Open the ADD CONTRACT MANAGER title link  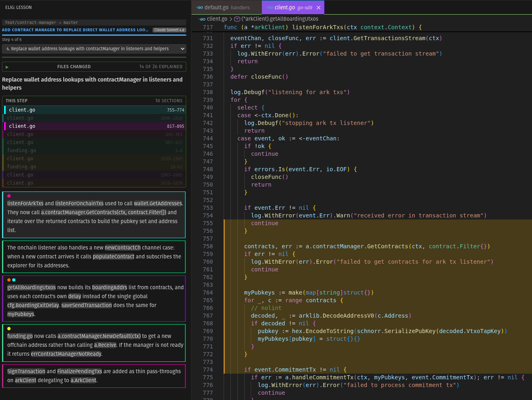point(75,30)
